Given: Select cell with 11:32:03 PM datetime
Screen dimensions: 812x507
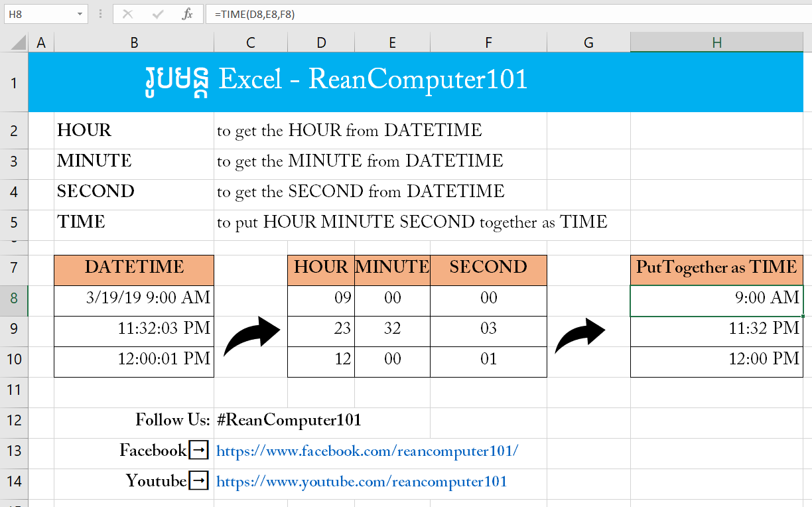Looking at the screenshot, I should pos(134,328).
